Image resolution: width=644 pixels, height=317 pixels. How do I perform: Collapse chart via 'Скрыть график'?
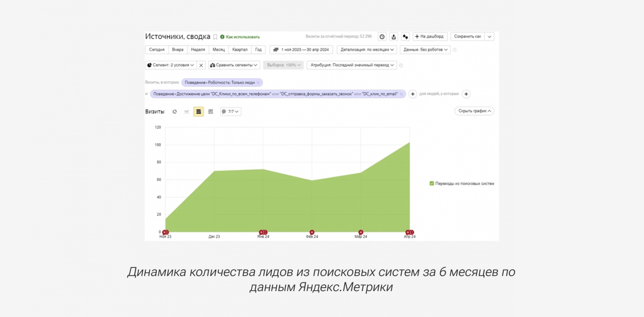click(x=474, y=111)
